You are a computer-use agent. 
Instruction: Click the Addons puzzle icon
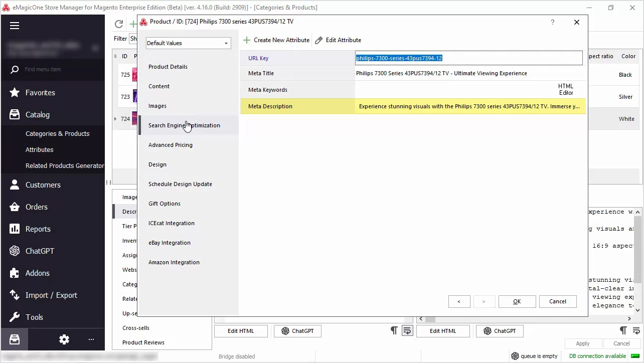click(15, 273)
